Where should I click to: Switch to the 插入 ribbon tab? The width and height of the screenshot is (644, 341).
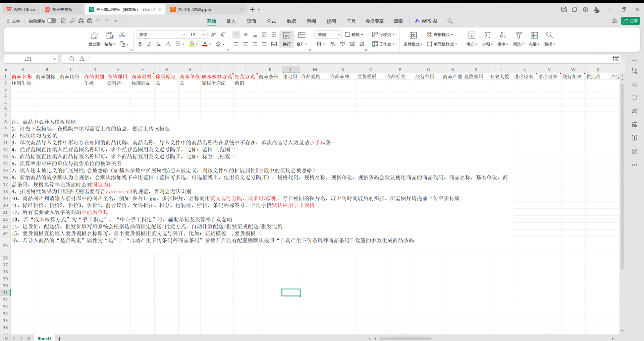[231, 21]
